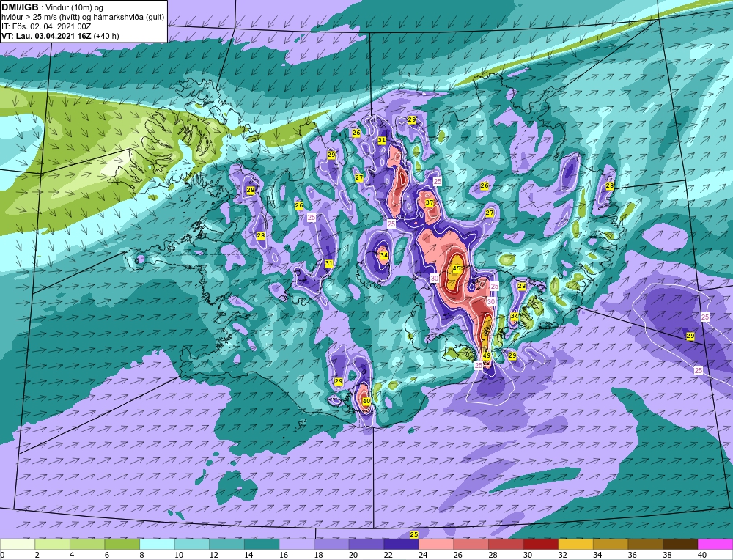733x560 pixels.
Task: Click the light purple 18–20 m/s legend swatch
Action: pos(331,545)
